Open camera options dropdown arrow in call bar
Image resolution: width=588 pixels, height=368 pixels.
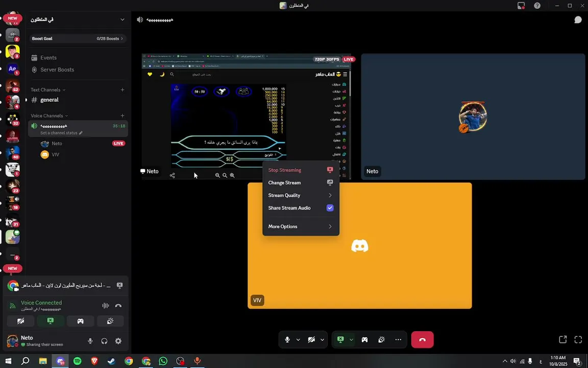[x=322, y=340]
